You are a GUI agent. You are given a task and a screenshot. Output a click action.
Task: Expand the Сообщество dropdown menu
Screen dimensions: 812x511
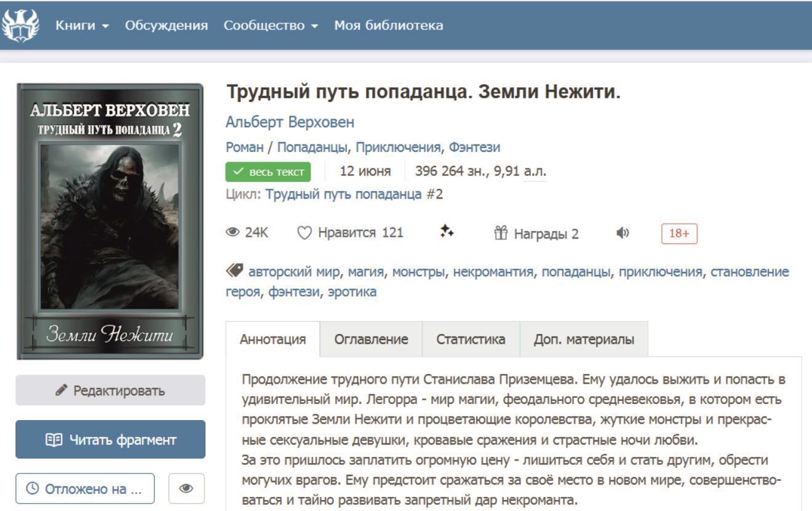coord(271,26)
